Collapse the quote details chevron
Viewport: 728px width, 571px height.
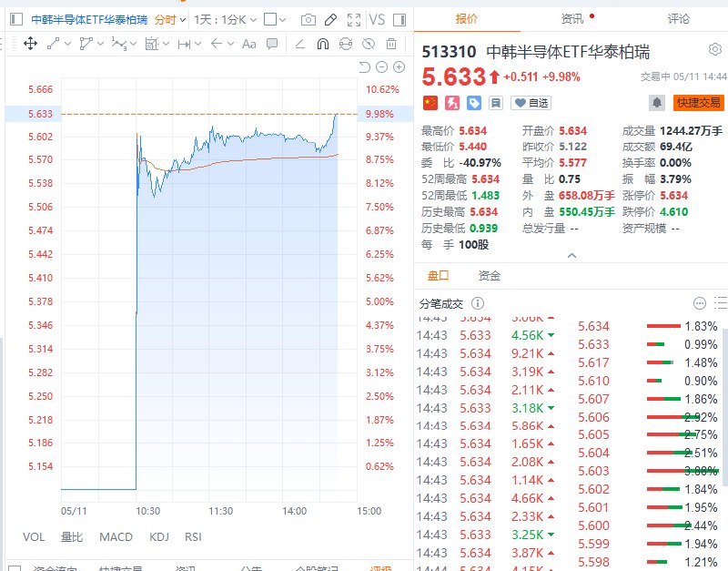click(x=572, y=256)
